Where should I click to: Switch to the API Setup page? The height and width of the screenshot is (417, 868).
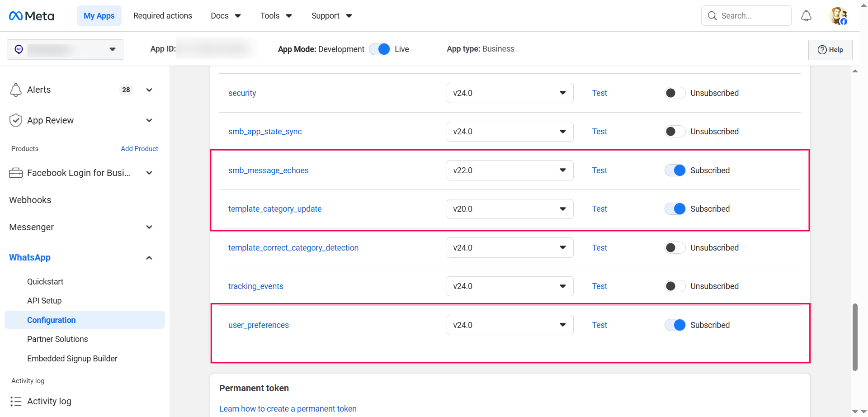point(44,300)
